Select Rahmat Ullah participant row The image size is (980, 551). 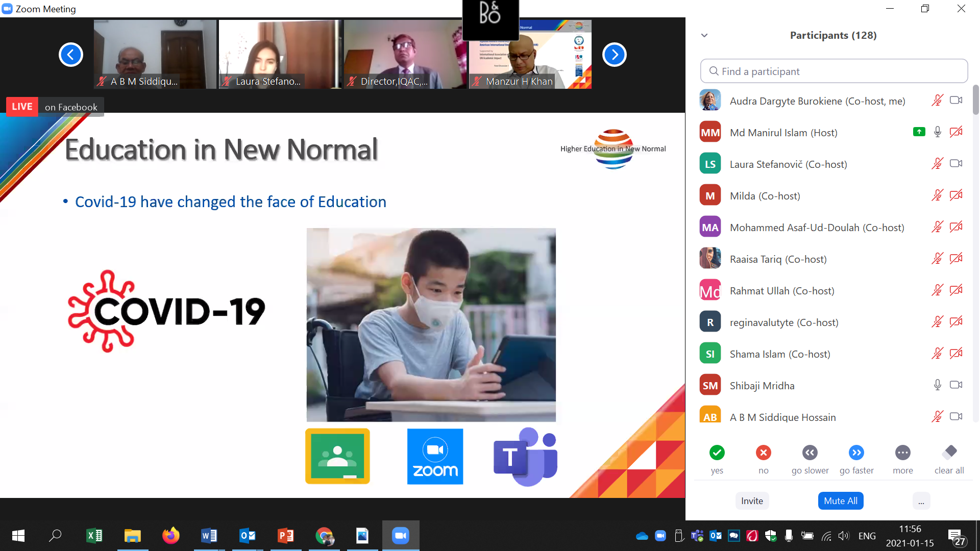(832, 290)
